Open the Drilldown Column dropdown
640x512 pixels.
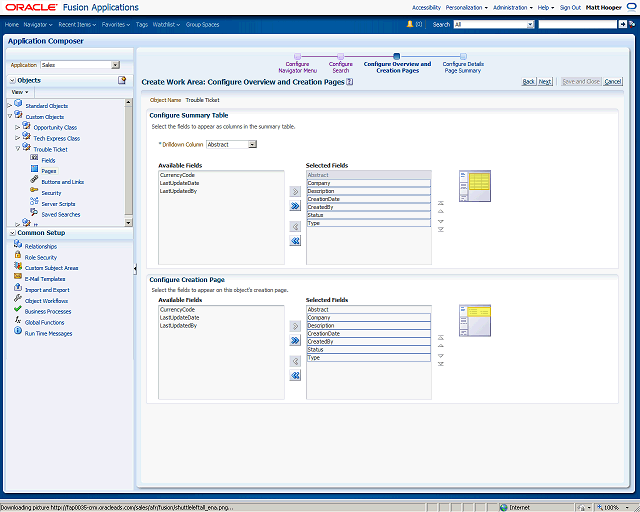[253, 144]
